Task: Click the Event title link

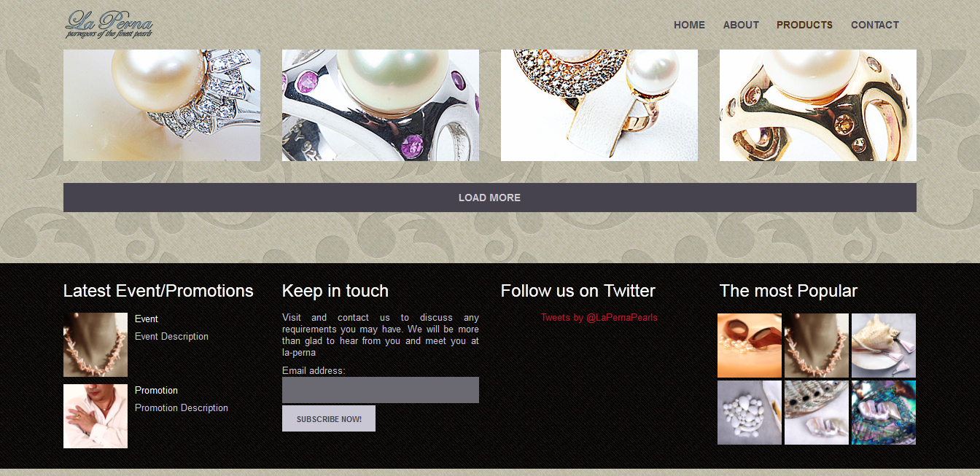Action: click(147, 319)
